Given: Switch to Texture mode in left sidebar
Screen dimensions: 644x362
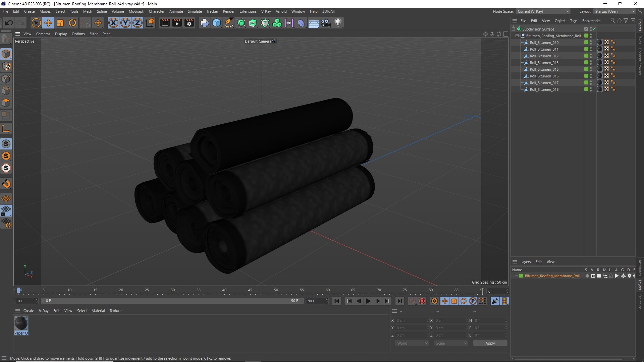Looking at the screenshot, I should (6, 66).
